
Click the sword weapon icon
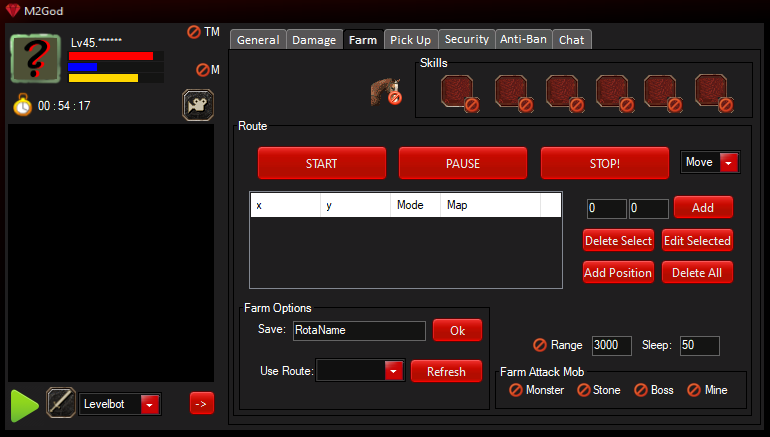61,403
